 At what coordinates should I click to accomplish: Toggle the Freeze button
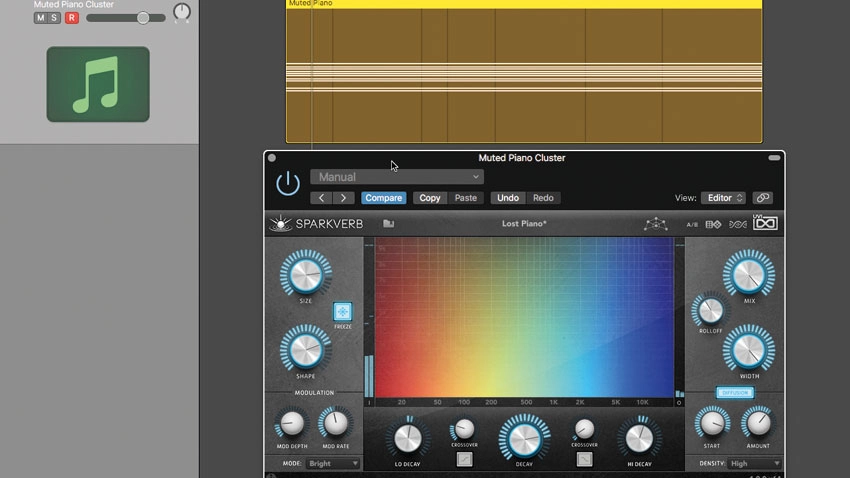[x=343, y=312]
